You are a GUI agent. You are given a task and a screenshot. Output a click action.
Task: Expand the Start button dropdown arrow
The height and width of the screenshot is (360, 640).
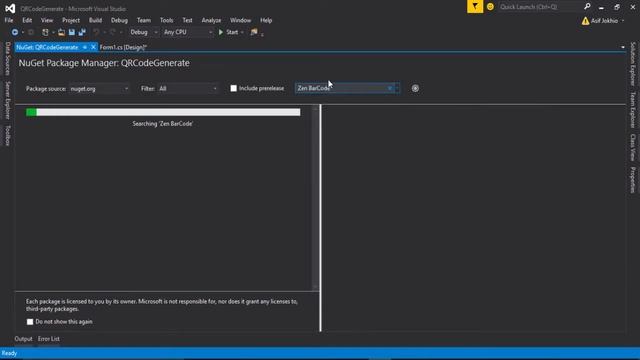pyautogui.click(x=242, y=32)
